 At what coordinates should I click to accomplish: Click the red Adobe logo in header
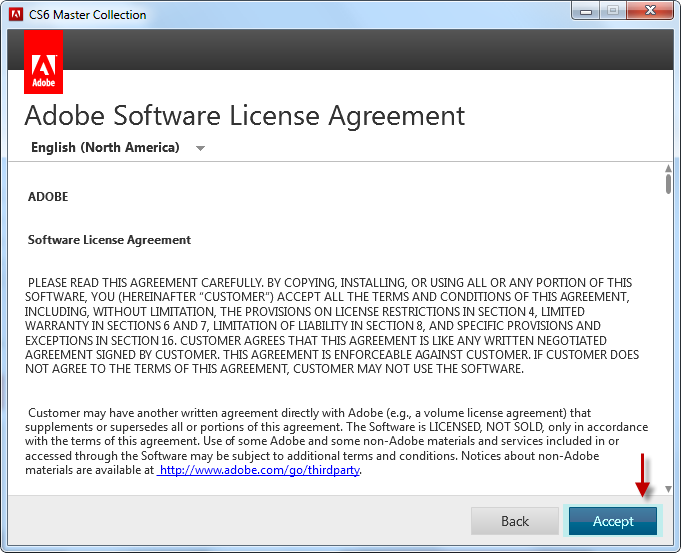pos(43,62)
